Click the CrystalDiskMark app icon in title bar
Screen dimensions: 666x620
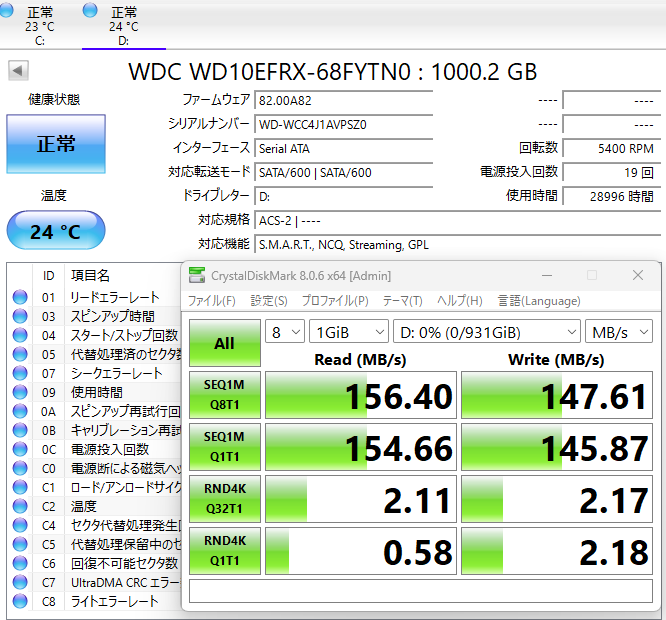[x=197, y=275]
